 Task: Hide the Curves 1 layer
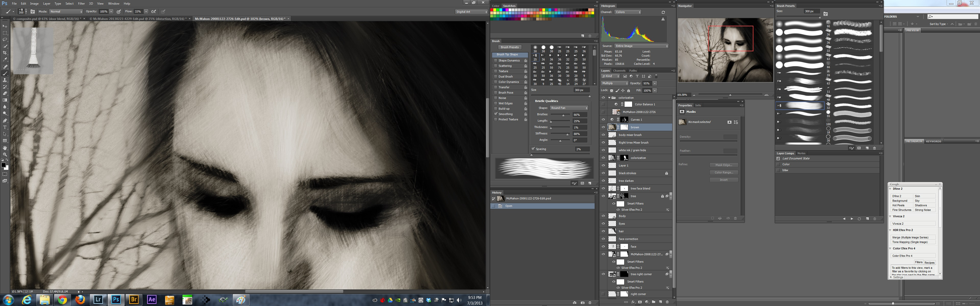click(x=603, y=120)
